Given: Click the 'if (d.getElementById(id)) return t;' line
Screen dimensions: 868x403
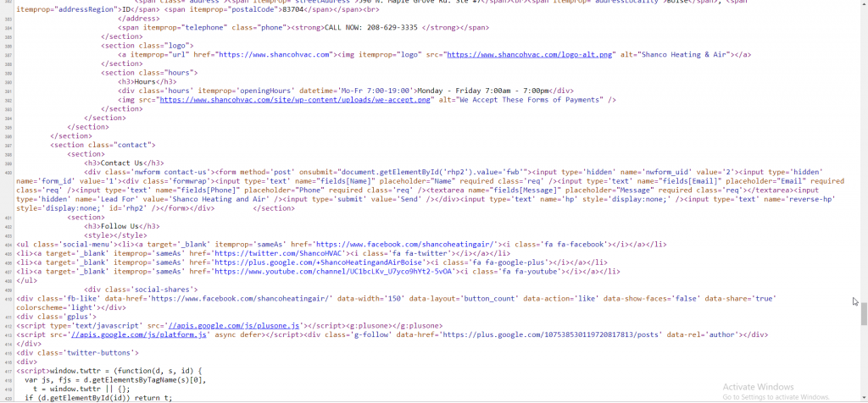Looking at the screenshot, I should pyautogui.click(x=98, y=398).
